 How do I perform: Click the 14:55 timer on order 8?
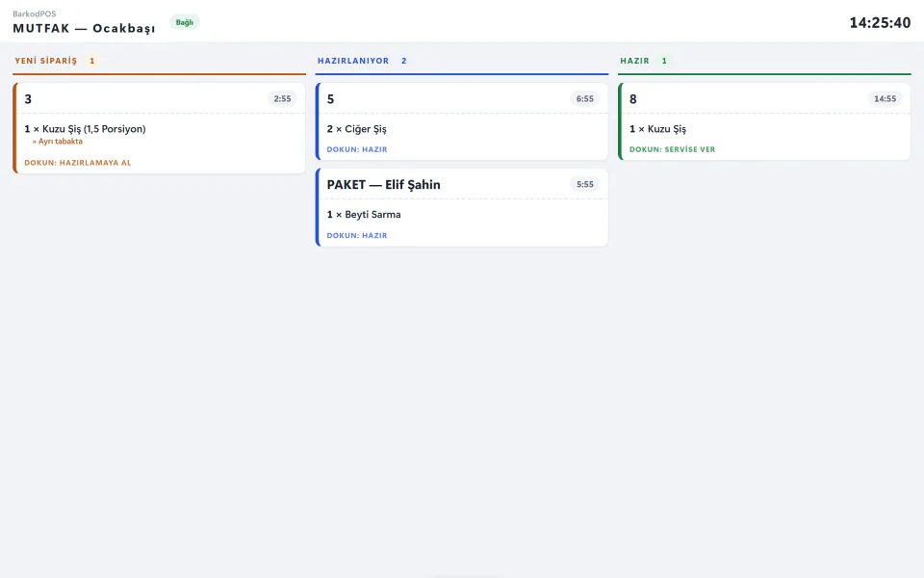[885, 99]
